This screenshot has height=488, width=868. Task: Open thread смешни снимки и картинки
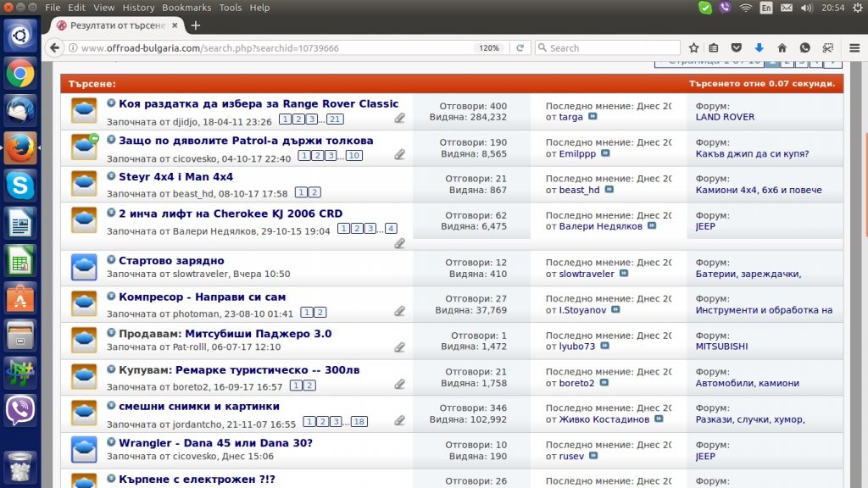coord(199,406)
